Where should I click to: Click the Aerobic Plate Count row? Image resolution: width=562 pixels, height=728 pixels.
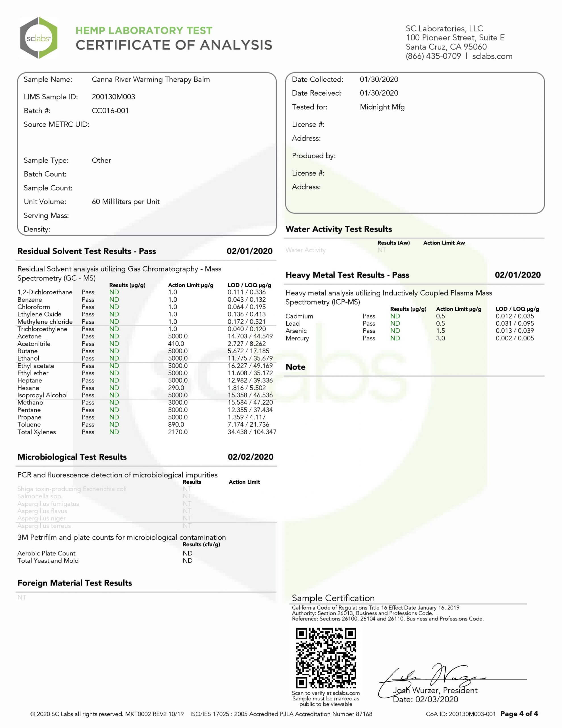point(46,553)
